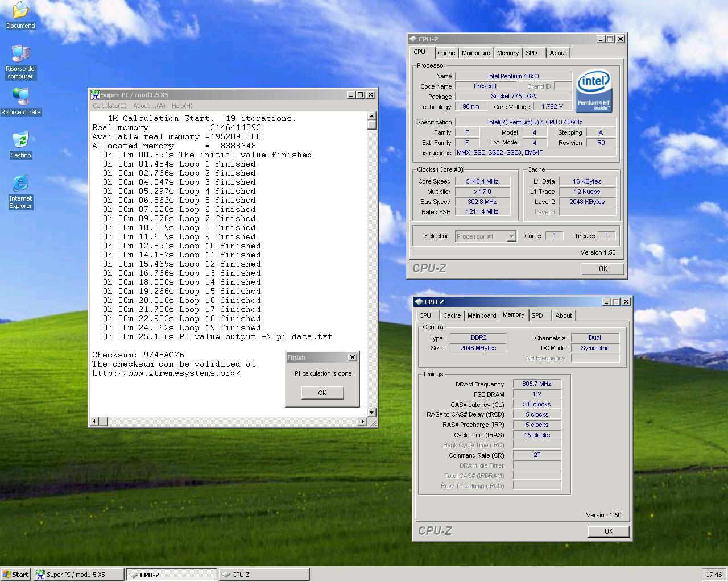Confirm OK in the Finish dialog
Screen dimensions: 728x582
click(x=322, y=393)
